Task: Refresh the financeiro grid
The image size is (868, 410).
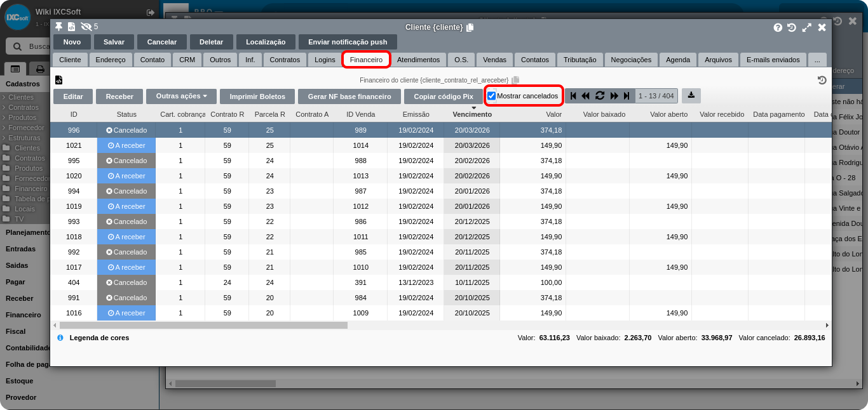Action: 600,96
